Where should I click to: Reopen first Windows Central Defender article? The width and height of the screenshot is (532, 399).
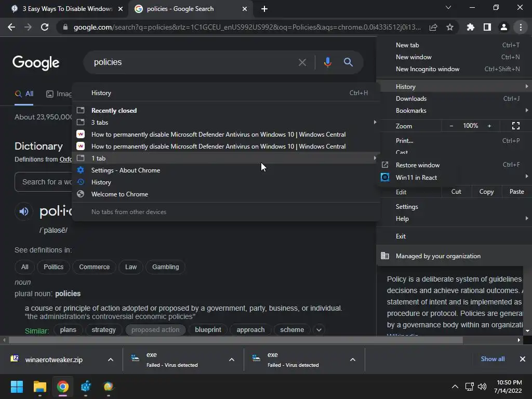click(x=226, y=135)
